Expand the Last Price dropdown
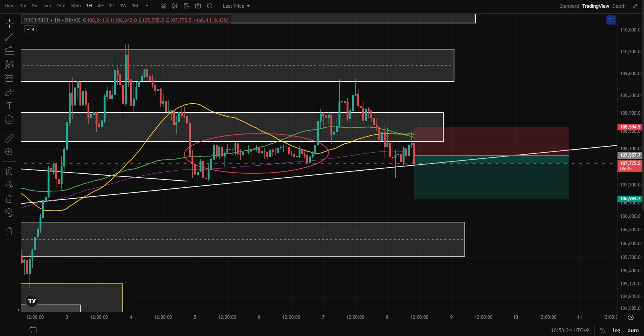Viewport: 644px width, 336px height. tap(236, 6)
